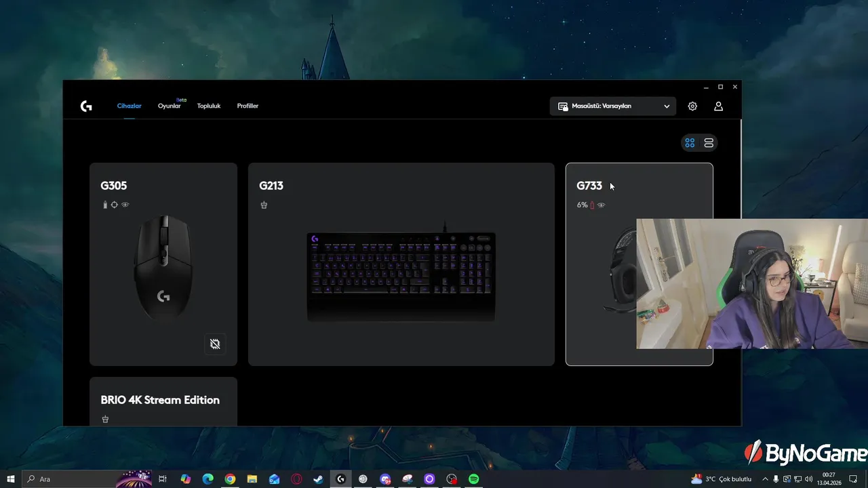Open the Windows Start menu

11,479
